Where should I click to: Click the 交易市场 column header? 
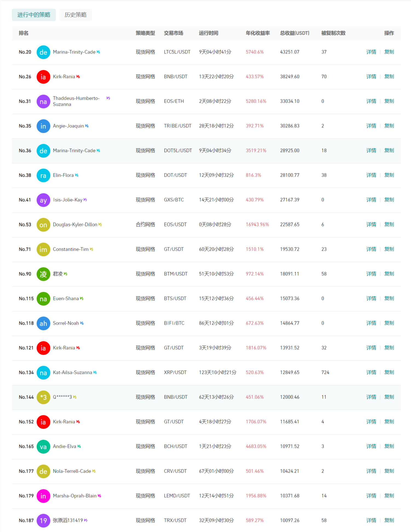(x=174, y=33)
